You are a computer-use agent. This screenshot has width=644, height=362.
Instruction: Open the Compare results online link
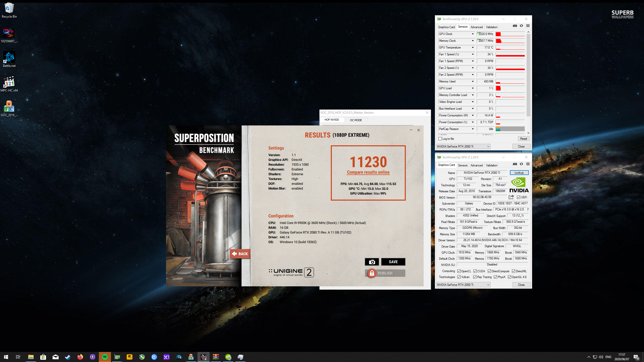point(368,172)
